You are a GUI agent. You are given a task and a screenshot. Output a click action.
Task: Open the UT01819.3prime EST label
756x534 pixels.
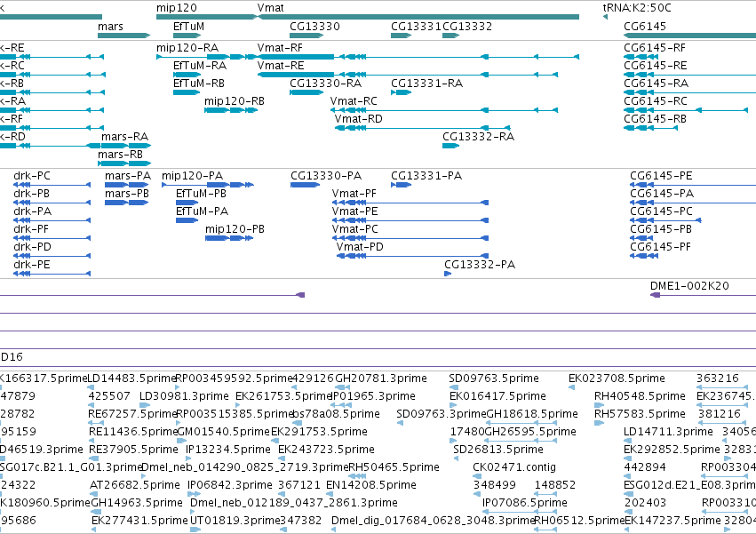tap(235, 521)
